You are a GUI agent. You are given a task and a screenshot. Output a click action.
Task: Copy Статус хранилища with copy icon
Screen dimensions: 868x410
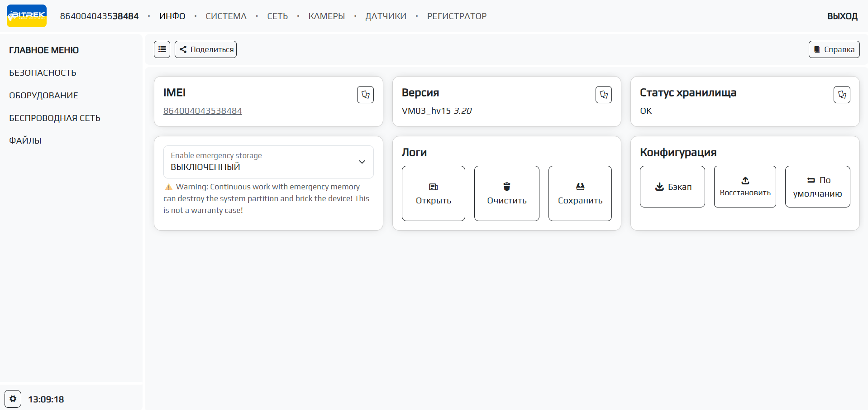coord(841,95)
